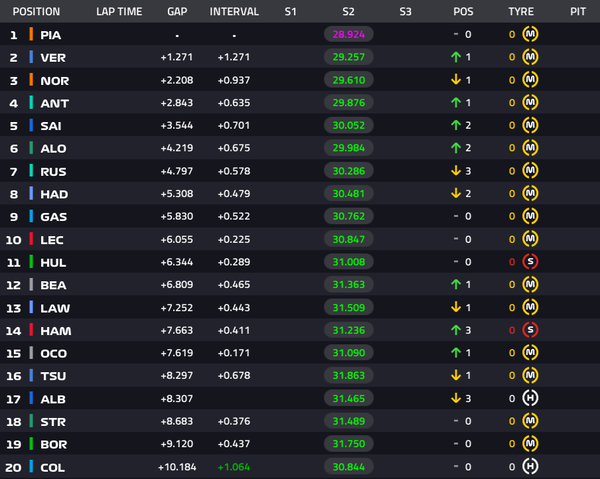Click the S2 column header

click(x=348, y=11)
